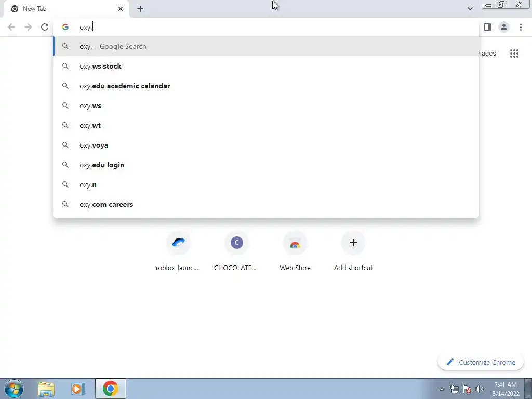
Task: Click the Show desktop button
Action: point(528,389)
